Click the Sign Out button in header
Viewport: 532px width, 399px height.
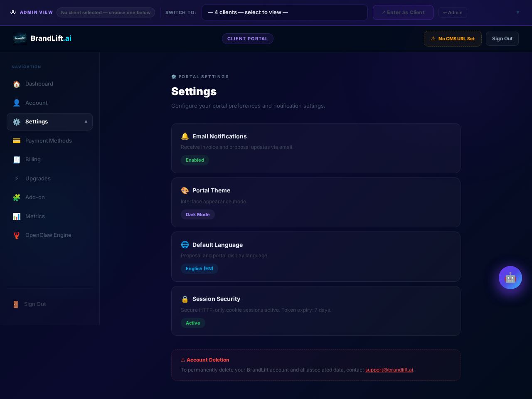pyautogui.click(x=502, y=39)
